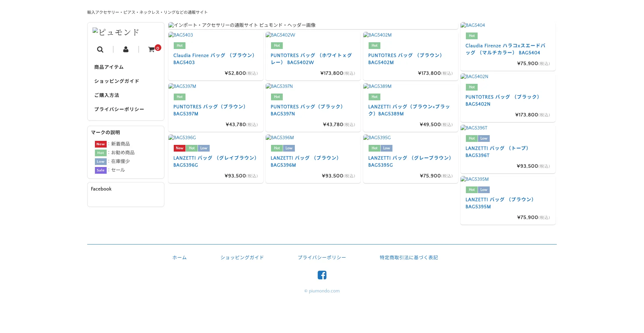Click the BAG5402M product image
This screenshot has height=333, width=644.
tap(377, 35)
